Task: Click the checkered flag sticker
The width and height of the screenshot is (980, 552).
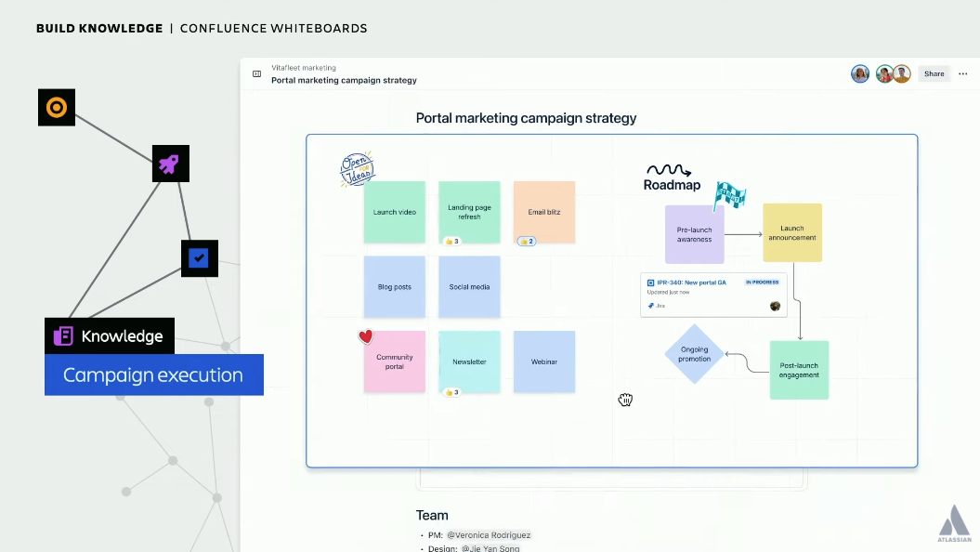Action: [x=730, y=196]
